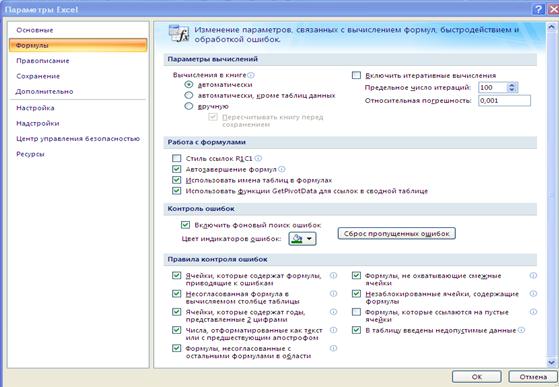The height and width of the screenshot is (387, 559).
Task: Click info icon for formulas referring to empty cells
Action: click(533, 312)
